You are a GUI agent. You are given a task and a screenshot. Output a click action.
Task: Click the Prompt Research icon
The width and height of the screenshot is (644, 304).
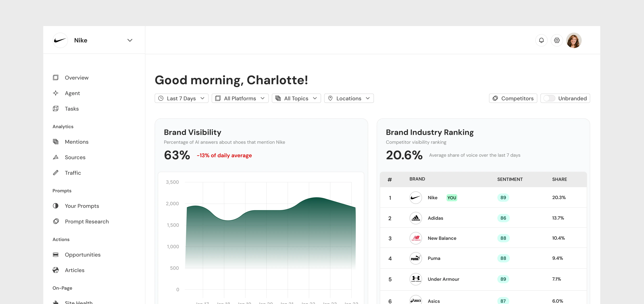coord(56,221)
